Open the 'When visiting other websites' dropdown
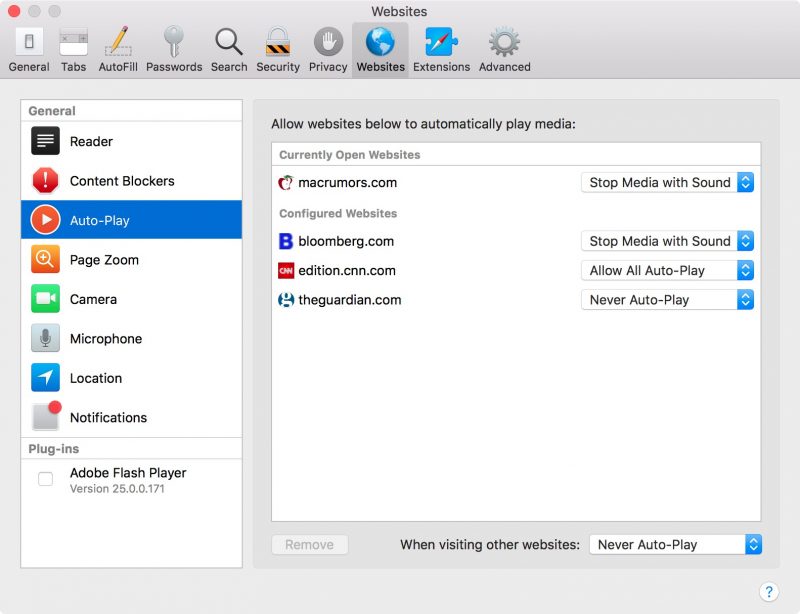This screenshot has width=800, height=614. tap(675, 545)
